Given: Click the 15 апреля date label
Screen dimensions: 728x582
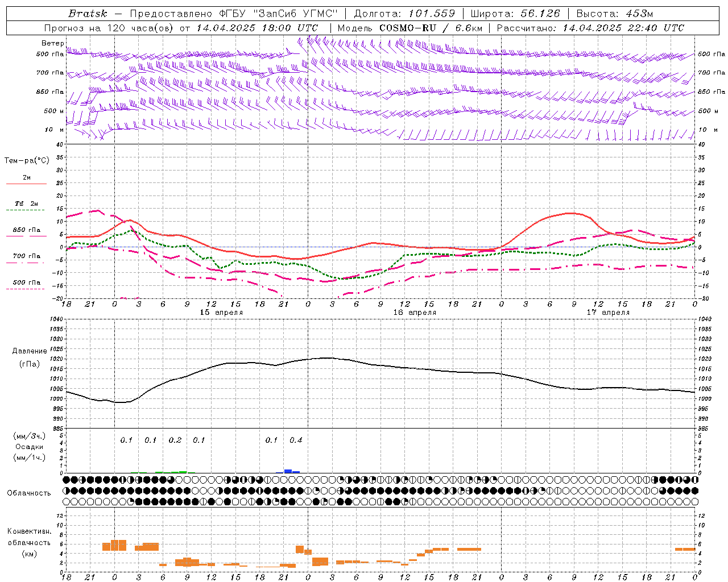Looking at the screenshot, I should [x=221, y=313].
